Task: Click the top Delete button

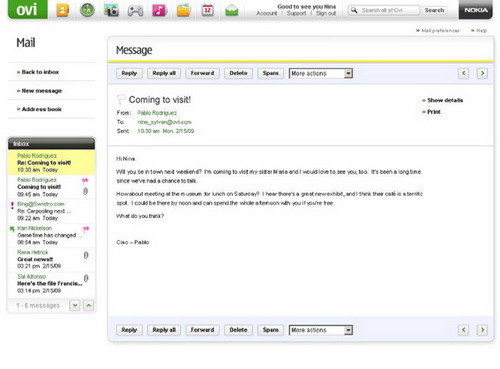Action: click(x=238, y=73)
